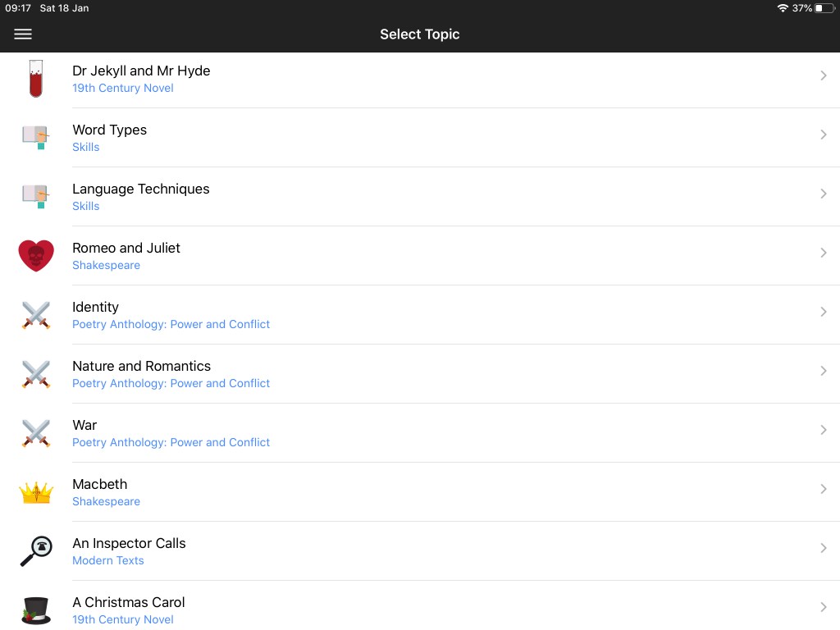Tap the crossed swords icon beside Identity
Viewport: 840px width, 630px height.
(36, 315)
